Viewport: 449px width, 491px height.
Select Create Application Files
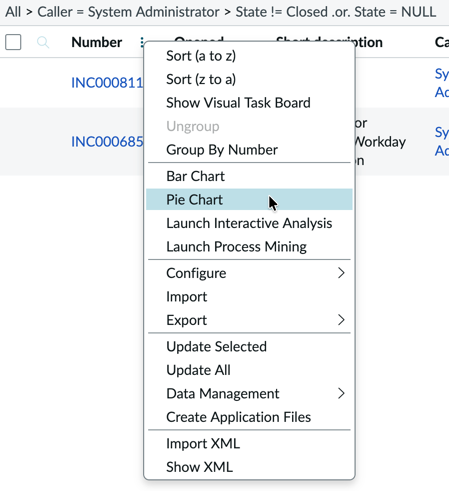point(249,417)
